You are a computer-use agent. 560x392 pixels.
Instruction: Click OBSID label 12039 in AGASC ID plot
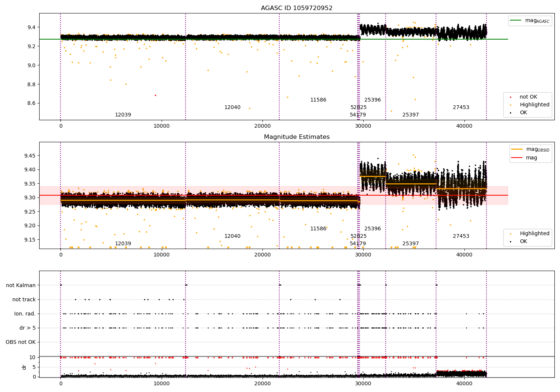pos(123,115)
